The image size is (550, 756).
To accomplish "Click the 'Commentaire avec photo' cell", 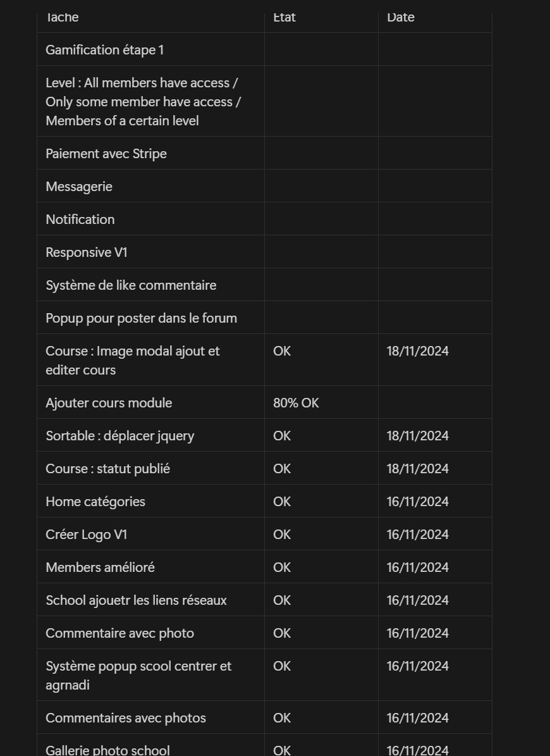I will tap(150, 633).
